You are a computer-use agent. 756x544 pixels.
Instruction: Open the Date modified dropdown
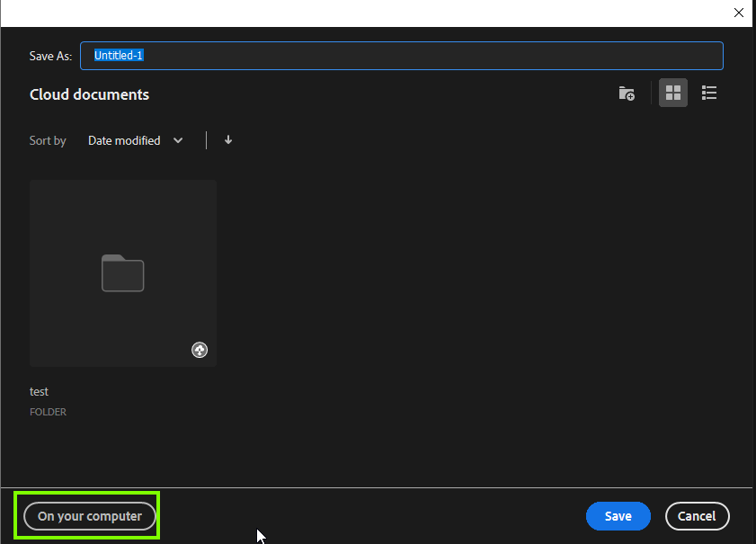(x=135, y=140)
